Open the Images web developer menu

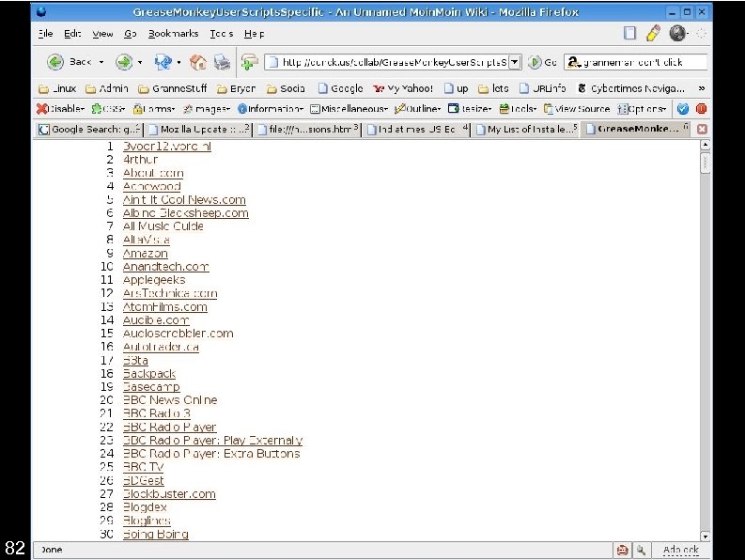tap(207, 109)
